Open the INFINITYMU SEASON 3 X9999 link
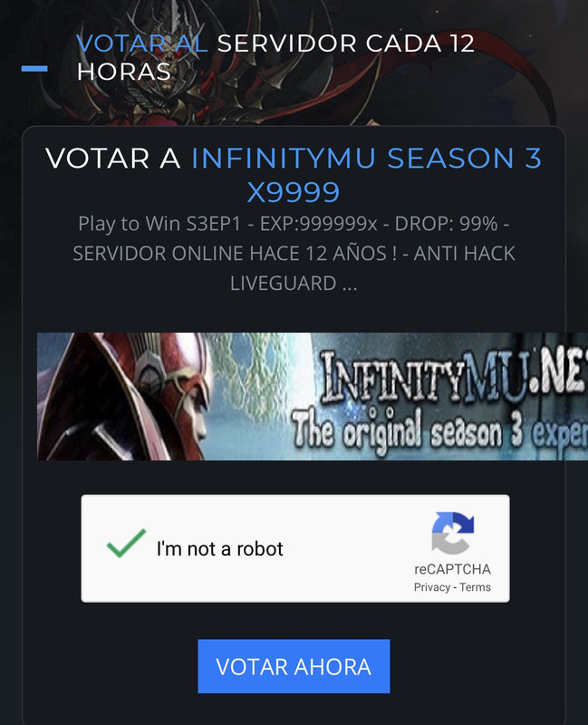588x725 pixels. [x=366, y=175]
